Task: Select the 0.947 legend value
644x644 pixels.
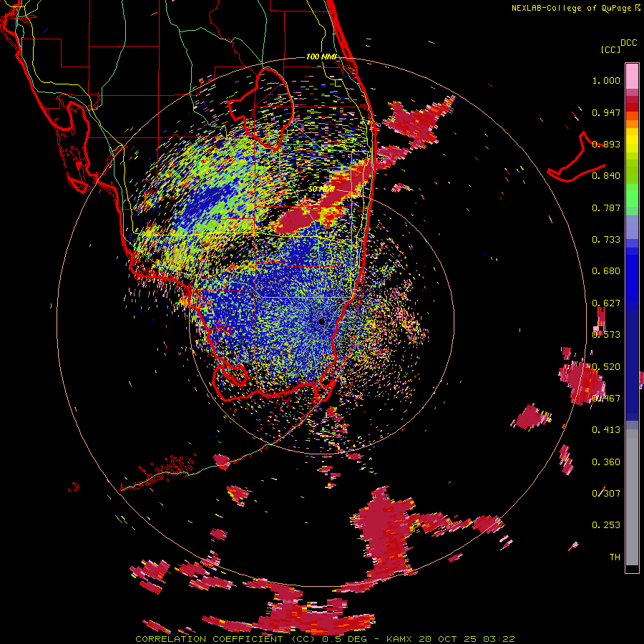Action: 606,112
